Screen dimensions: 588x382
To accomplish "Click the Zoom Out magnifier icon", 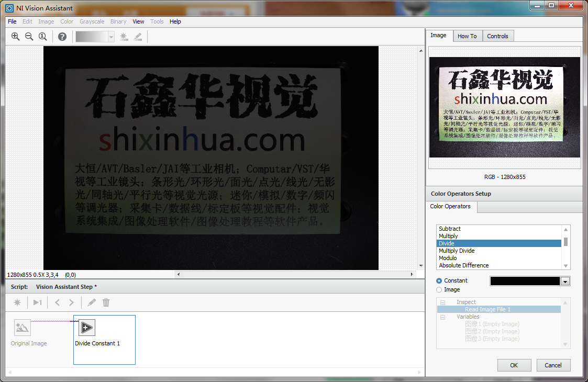I will [x=29, y=36].
